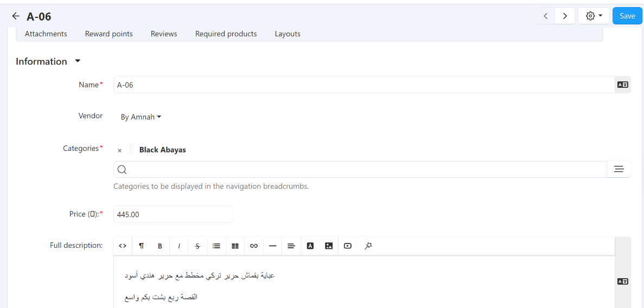Open the previous product with the left chevron
644x308 pixels.
pyautogui.click(x=546, y=16)
